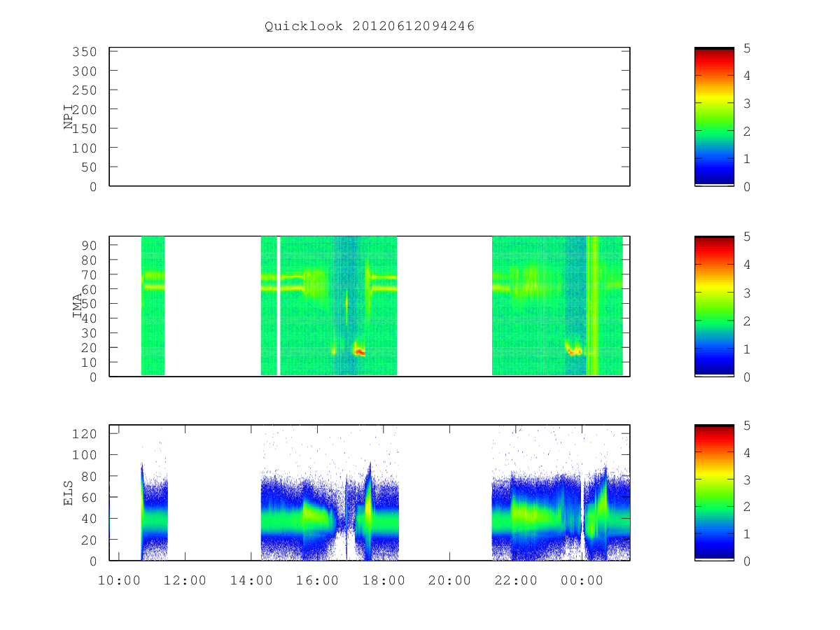Click the 14:00 time axis label
The height and width of the screenshot is (630, 840).
pyautogui.click(x=251, y=580)
